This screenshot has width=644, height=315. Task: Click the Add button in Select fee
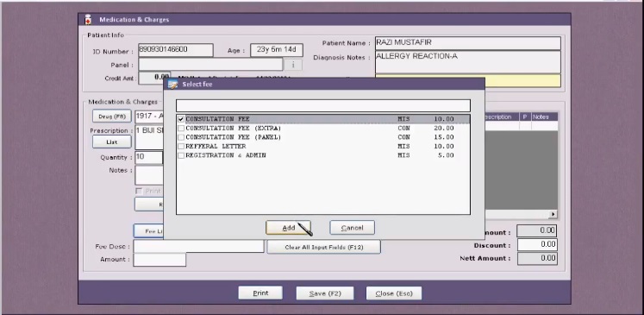coord(288,228)
